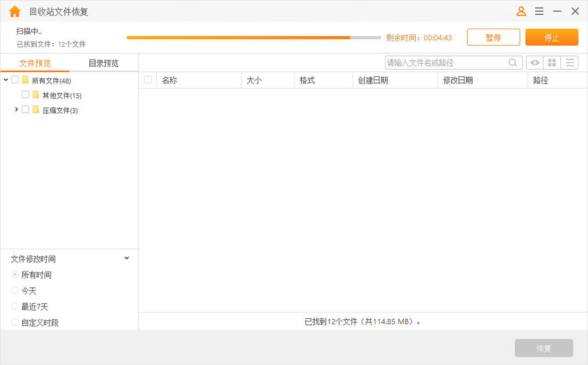Image resolution: width=588 pixels, height=365 pixels.
Task: Switch to the 目录预览 tab
Action: [x=104, y=63]
